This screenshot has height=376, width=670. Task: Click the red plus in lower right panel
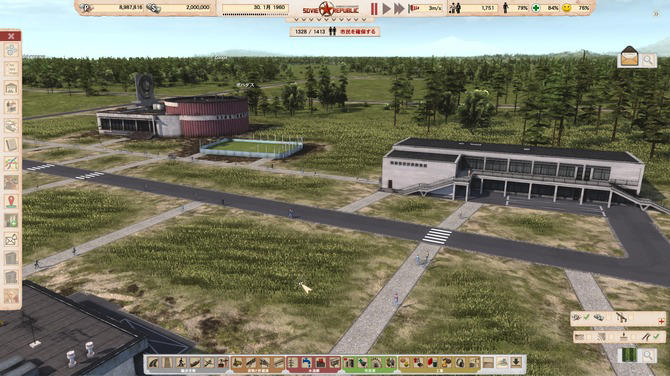(x=661, y=321)
